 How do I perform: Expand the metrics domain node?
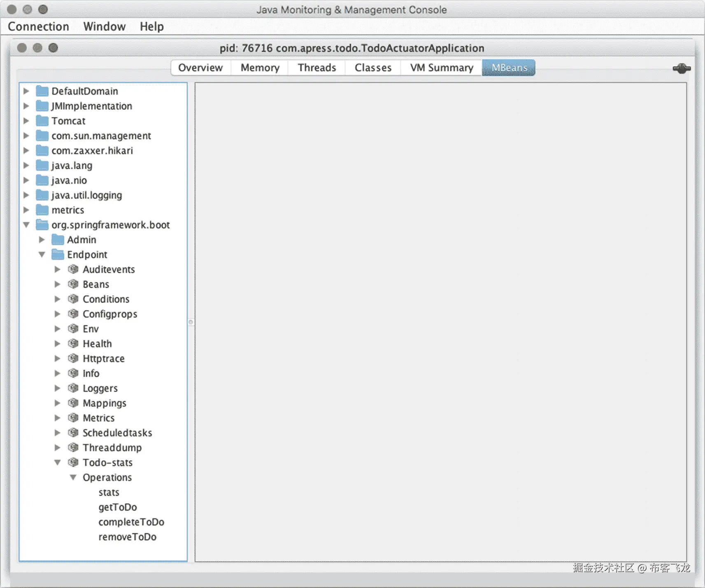(x=26, y=210)
